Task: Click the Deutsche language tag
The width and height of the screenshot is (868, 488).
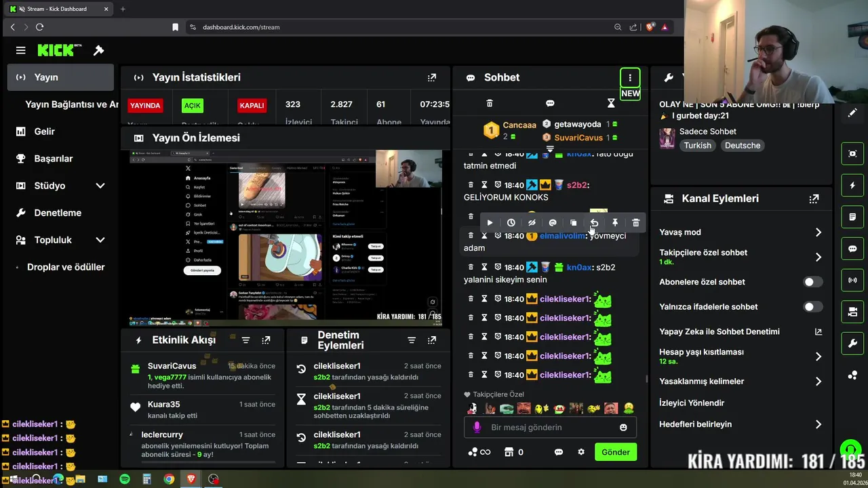Action: (x=743, y=145)
